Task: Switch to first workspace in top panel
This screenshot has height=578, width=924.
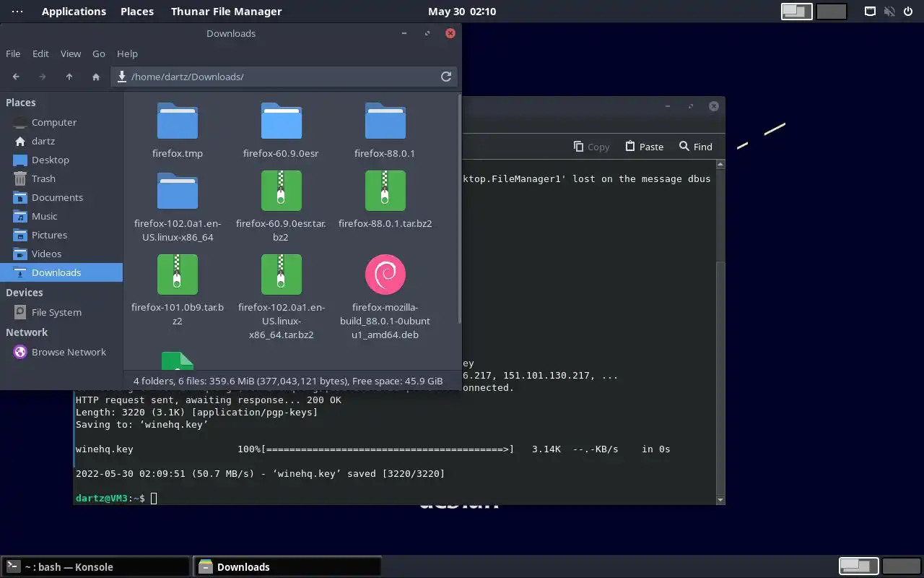Action: pyautogui.click(x=797, y=11)
